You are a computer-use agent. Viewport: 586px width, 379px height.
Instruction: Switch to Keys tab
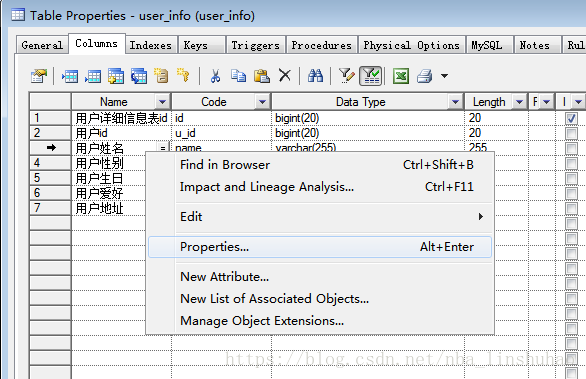(x=202, y=45)
